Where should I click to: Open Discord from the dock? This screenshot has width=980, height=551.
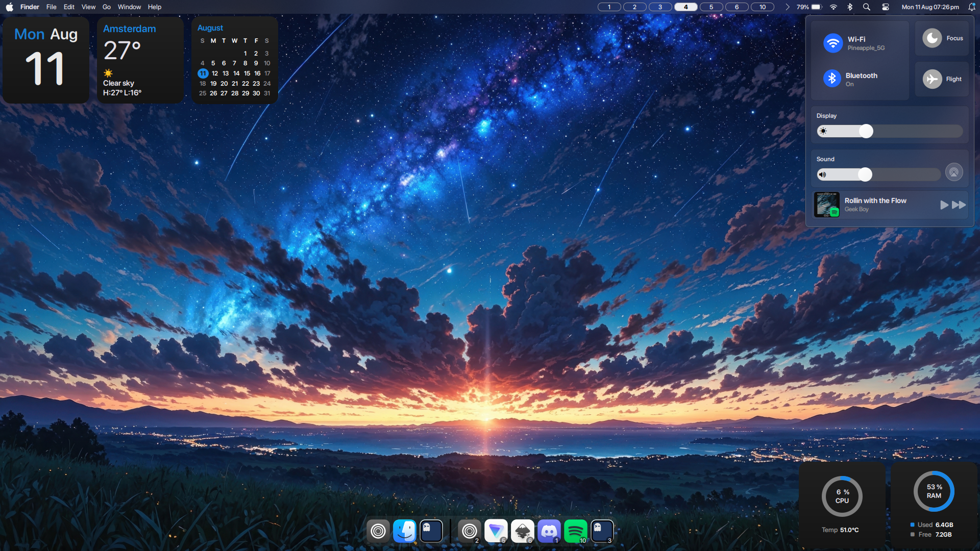pos(549,532)
